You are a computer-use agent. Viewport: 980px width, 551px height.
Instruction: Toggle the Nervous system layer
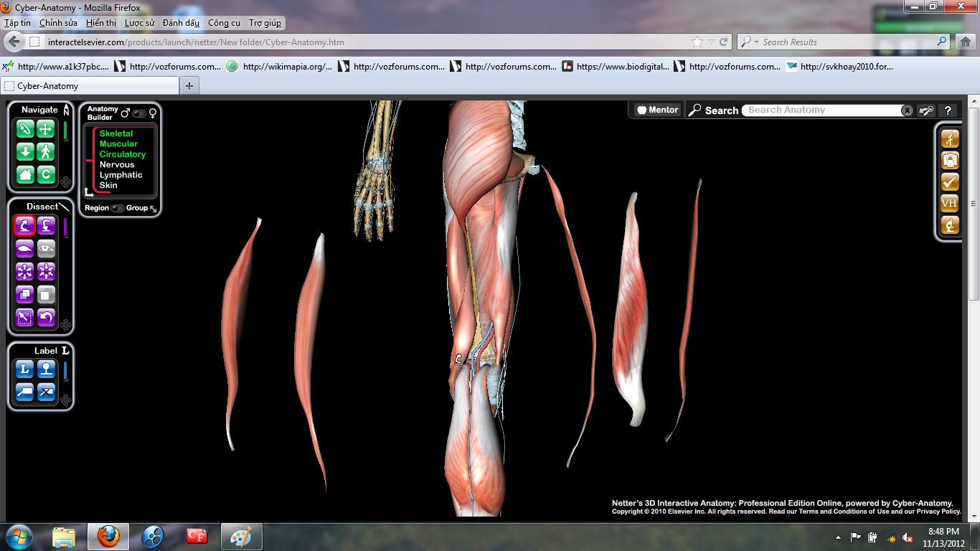coord(117,165)
